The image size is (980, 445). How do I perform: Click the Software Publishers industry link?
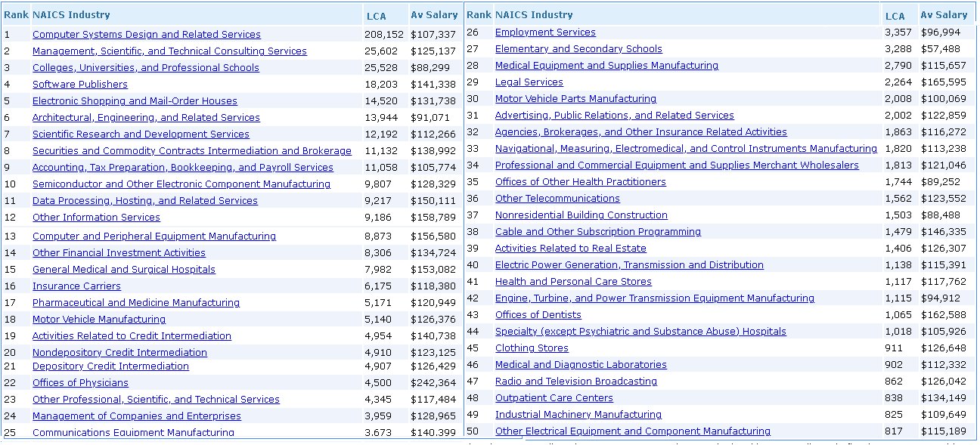click(79, 85)
